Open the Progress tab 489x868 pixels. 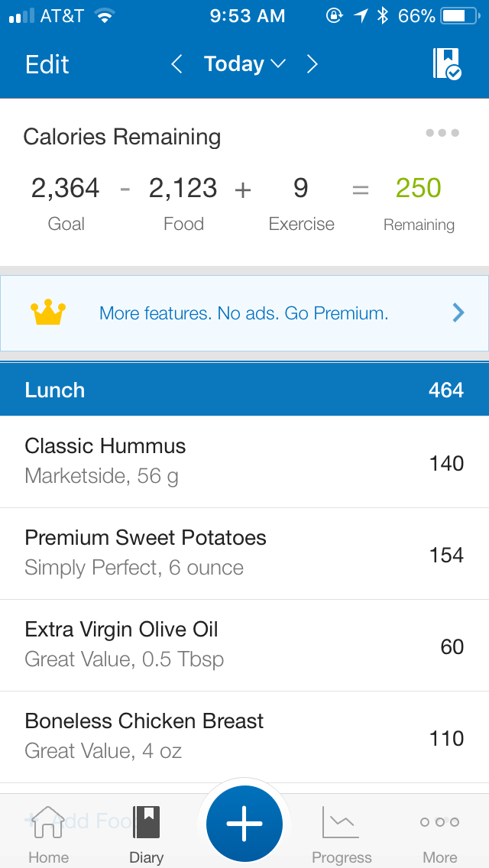pyautogui.click(x=342, y=833)
